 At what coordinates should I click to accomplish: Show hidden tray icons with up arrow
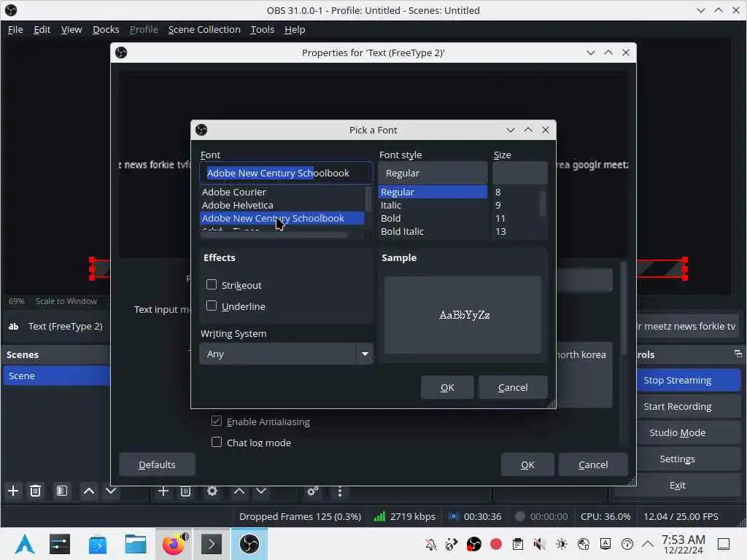coord(648,544)
